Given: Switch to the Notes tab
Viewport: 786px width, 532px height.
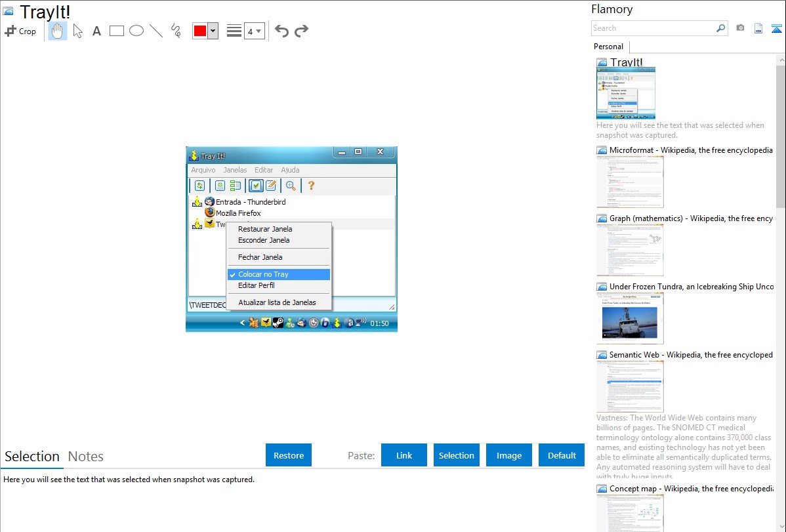Looking at the screenshot, I should [86, 457].
